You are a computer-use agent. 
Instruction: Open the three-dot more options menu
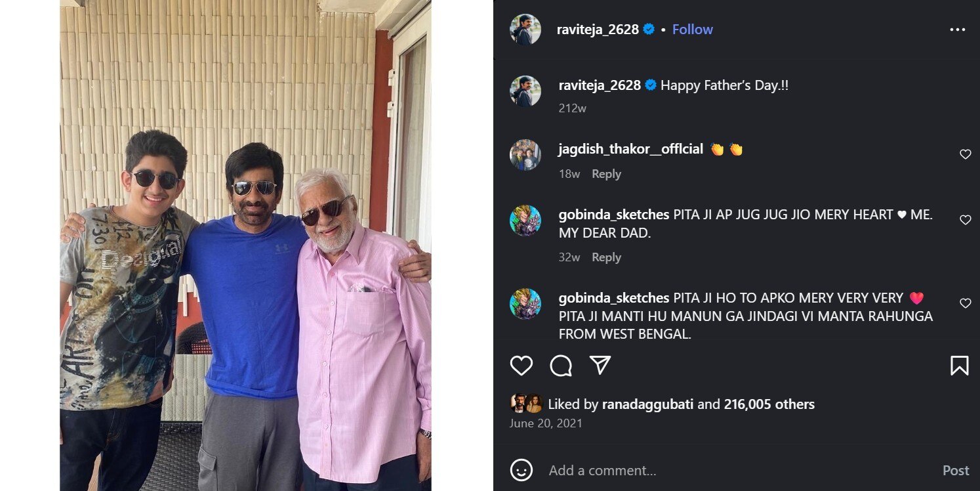coord(958,30)
